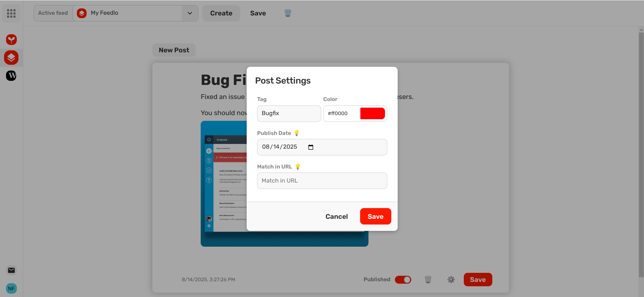Screen dimensions: 644x297
Task: Click the Create button in top bar
Action: pos(221,13)
